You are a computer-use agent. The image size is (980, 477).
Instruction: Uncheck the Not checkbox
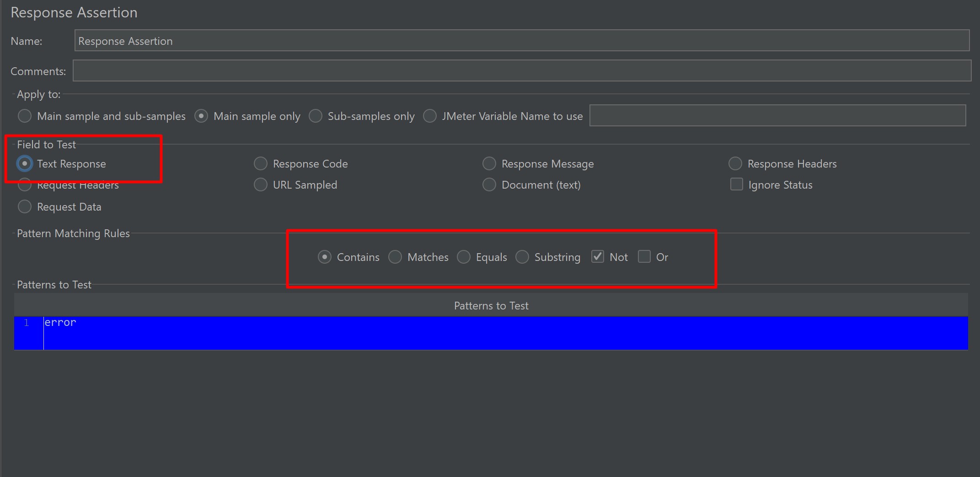coord(598,257)
